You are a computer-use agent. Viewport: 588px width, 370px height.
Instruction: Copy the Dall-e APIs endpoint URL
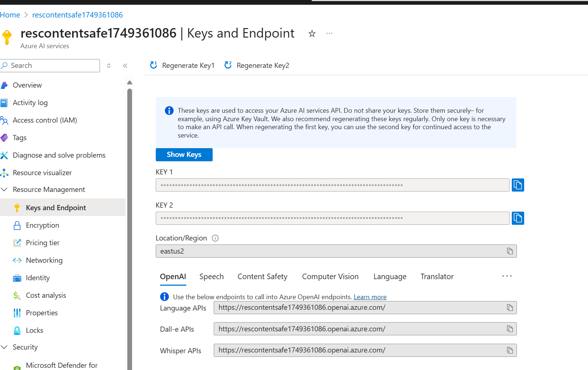point(510,329)
